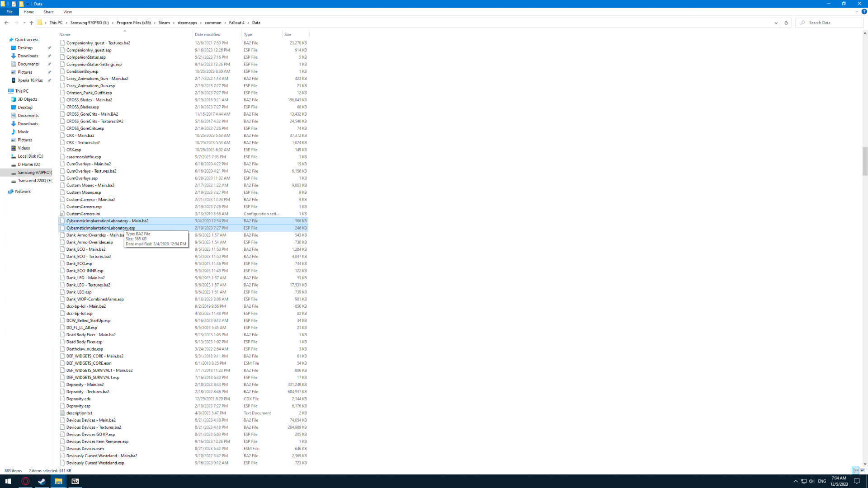
Task: Expand the address bar history dropdown
Action: [776, 23]
